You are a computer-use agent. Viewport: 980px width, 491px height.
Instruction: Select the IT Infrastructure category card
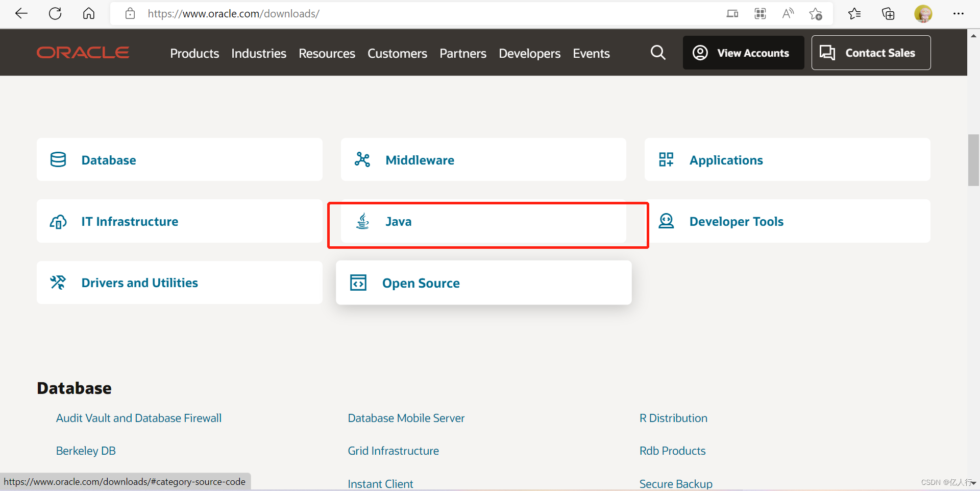pyautogui.click(x=180, y=221)
